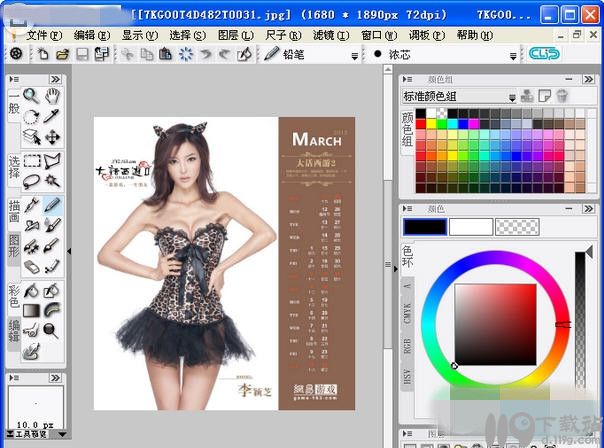Click the trash icon in color set panel

click(563, 96)
